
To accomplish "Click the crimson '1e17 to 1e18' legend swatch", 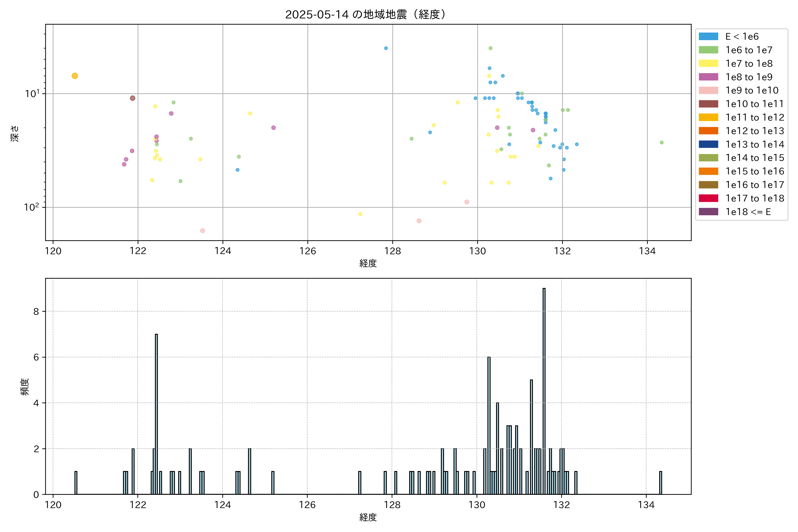I will pyautogui.click(x=708, y=198).
